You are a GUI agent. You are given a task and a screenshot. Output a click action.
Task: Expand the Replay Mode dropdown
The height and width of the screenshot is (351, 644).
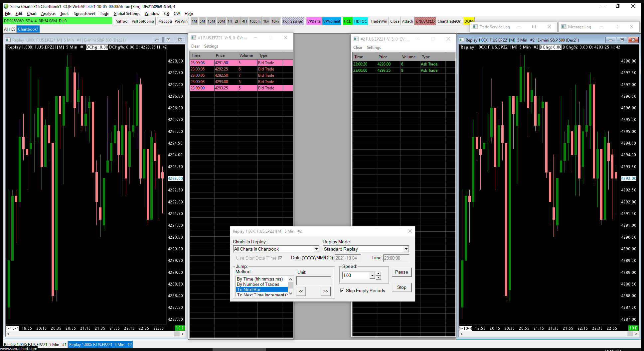click(406, 249)
